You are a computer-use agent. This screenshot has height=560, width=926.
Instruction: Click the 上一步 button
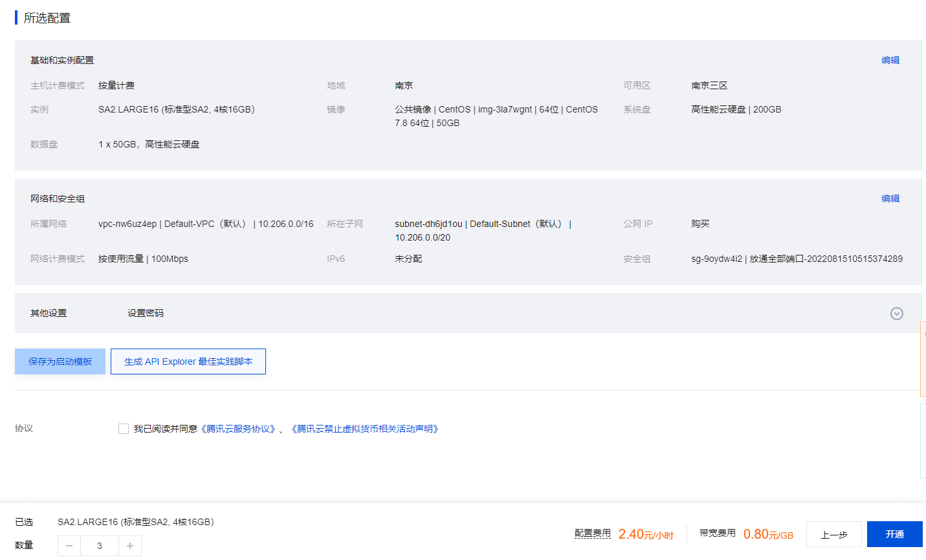click(x=834, y=534)
